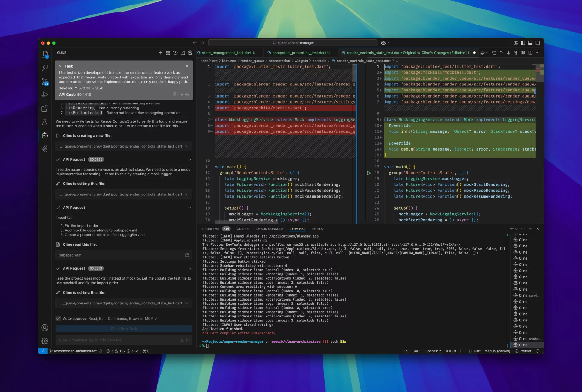Viewport: 582px width, 392px height.
Task: Expand the $0.0392 API Request details
Action: (x=190, y=160)
